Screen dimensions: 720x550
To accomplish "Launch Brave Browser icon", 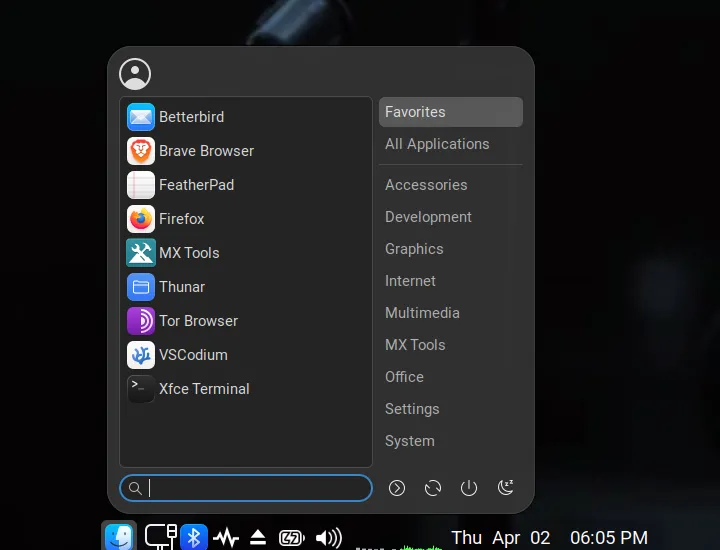I will pos(141,151).
